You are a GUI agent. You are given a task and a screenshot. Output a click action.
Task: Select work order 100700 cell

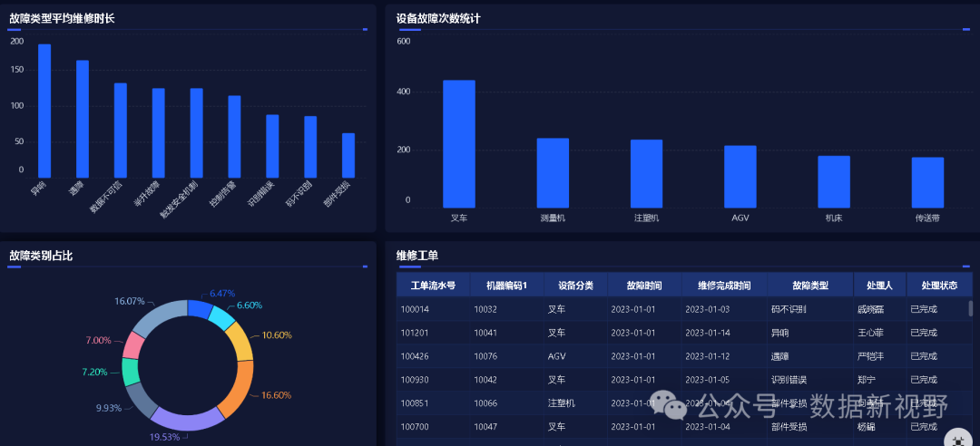point(433,427)
